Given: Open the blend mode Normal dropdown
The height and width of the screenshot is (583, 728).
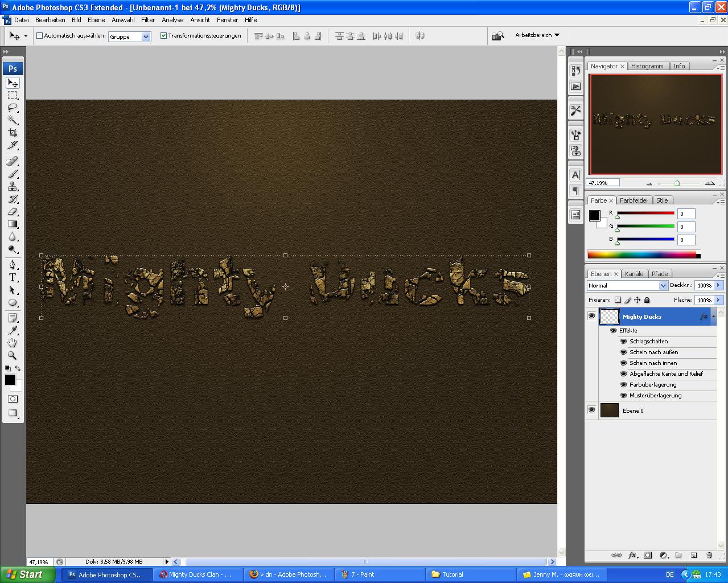Looking at the screenshot, I should point(627,285).
